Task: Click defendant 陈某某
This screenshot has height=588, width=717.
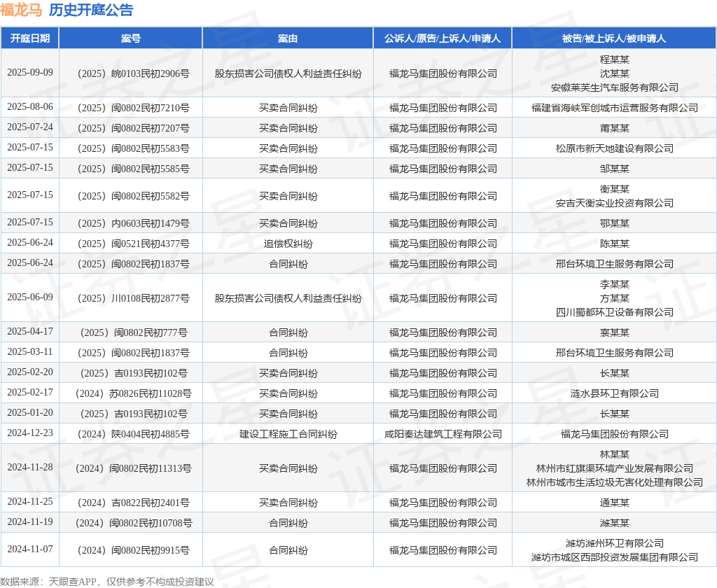Action: click(x=615, y=244)
